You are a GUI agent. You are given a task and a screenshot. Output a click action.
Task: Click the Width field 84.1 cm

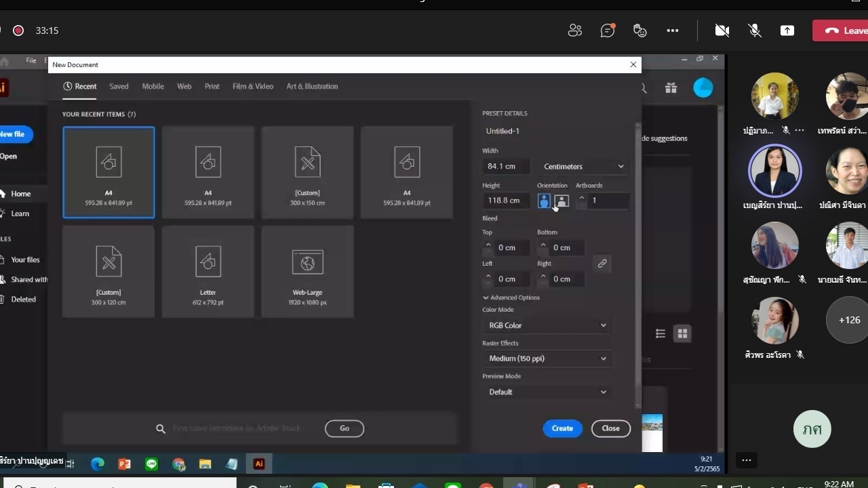(506, 167)
